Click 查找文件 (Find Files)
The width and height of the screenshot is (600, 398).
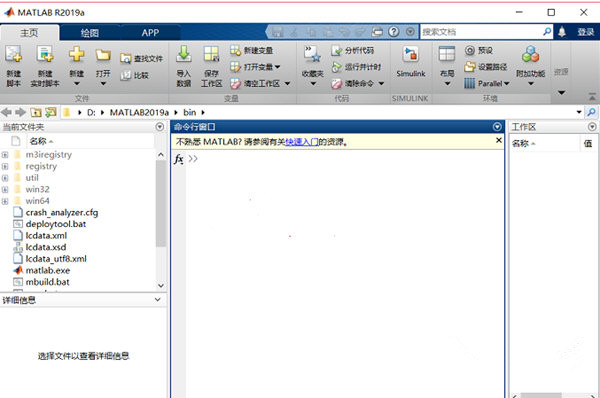pyautogui.click(x=142, y=59)
